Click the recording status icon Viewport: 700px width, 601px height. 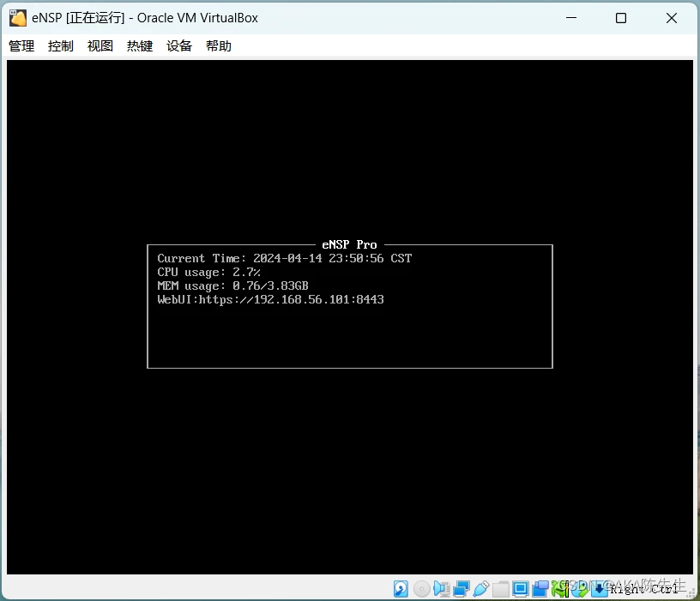click(540, 589)
